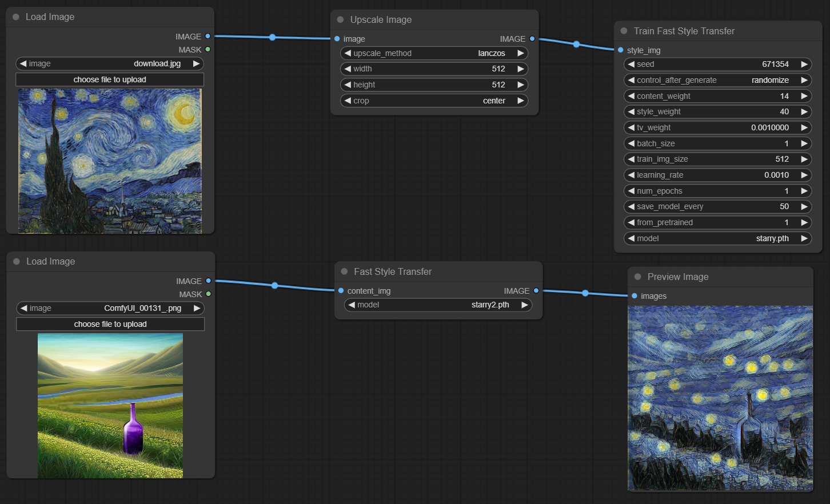Open the ComfyUI_00131_.png image file selector

pyautogui.click(x=110, y=308)
